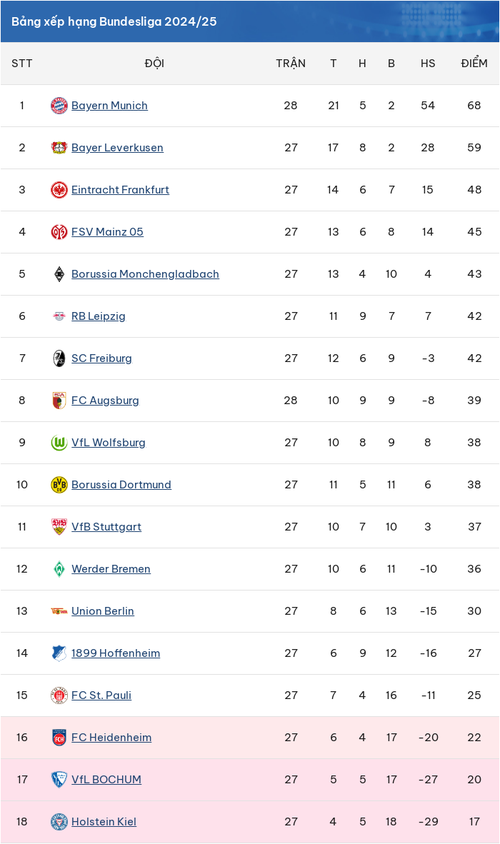Click the Borussia Monchengladbach diamond crest
This screenshot has height=844, width=500.
[59, 274]
